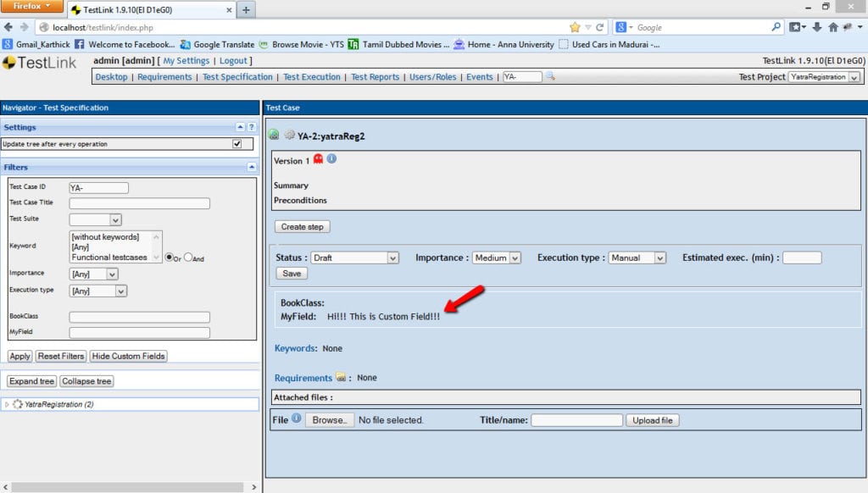This screenshot has height=493, width=868.
Task: Open the Execution type dropdown showing Manual
Action: click(637, 258)
